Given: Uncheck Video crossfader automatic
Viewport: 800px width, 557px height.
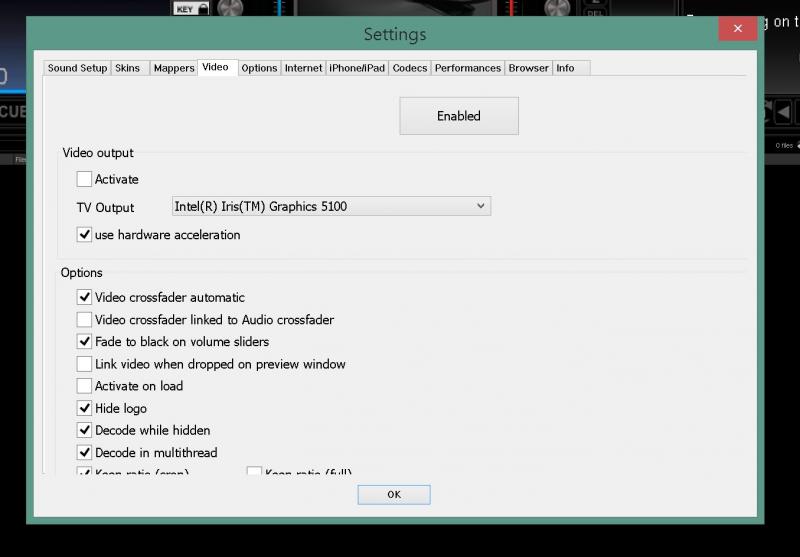Looking at the screenshot, I should 84,297.
